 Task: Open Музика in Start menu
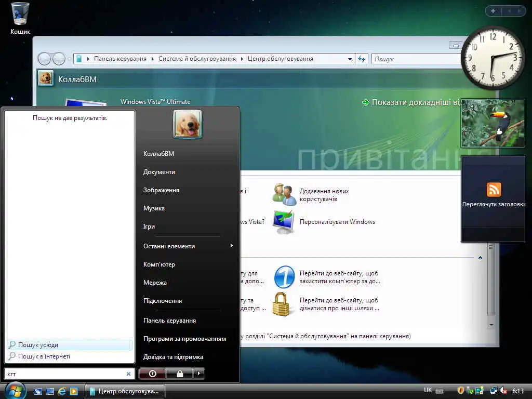pyautogui.click(x=154, y=208)
